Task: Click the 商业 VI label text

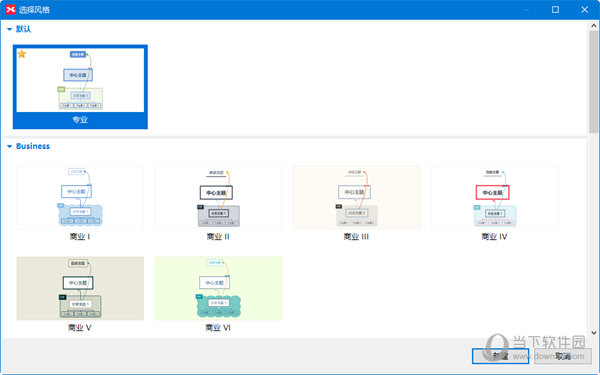Action: pos(218,328)
